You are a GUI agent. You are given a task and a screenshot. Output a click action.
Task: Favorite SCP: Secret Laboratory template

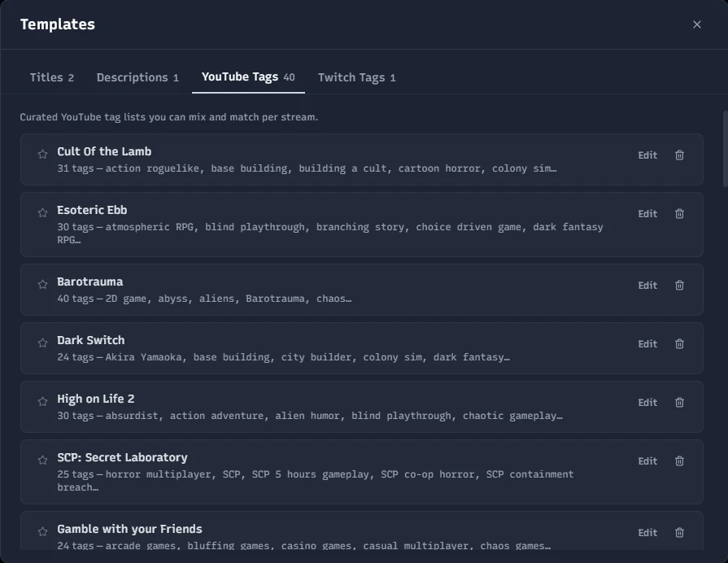tap(43, 460)
